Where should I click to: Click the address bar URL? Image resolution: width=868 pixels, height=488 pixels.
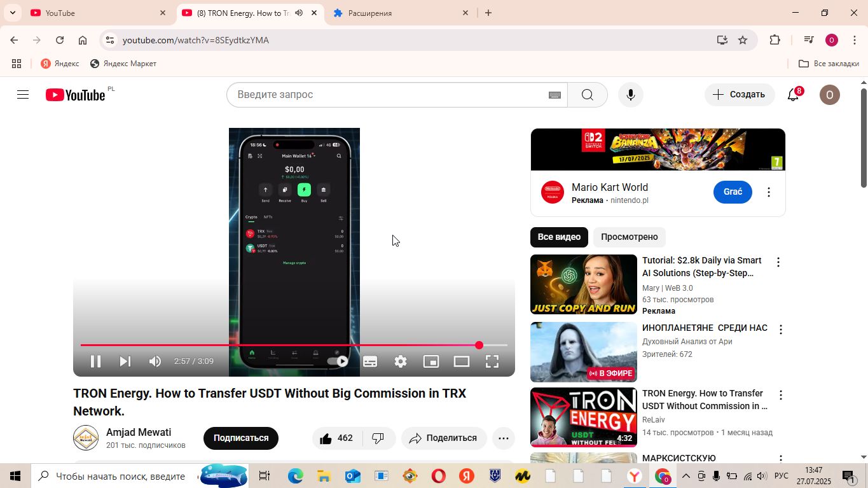pyautogui.click(x=196, y=40)
